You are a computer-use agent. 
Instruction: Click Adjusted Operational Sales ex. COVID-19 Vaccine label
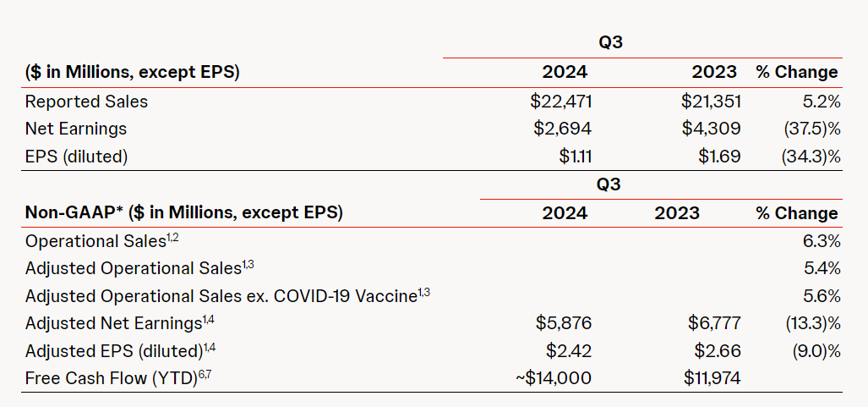click(x=227, y=296)
